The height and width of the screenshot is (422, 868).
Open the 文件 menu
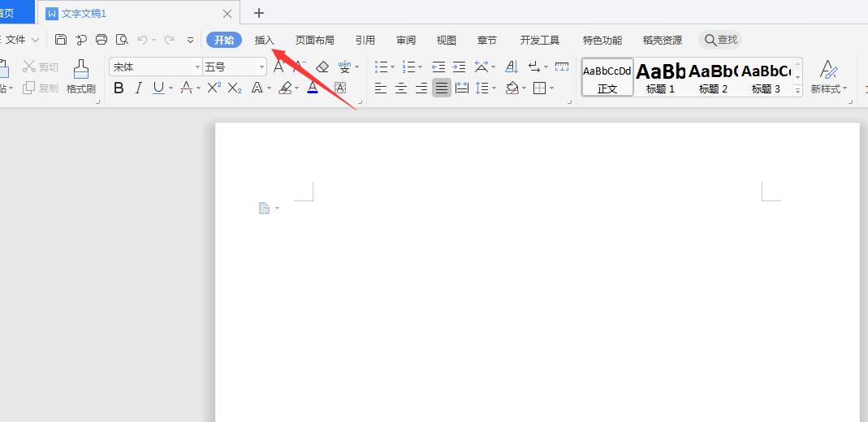click(x=20, y=40)
